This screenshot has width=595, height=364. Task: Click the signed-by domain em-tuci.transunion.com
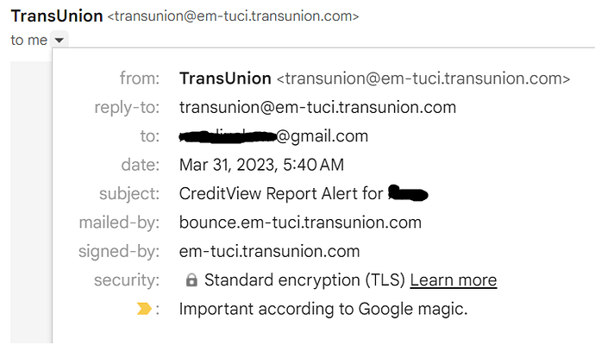click(x=269, y=251)
